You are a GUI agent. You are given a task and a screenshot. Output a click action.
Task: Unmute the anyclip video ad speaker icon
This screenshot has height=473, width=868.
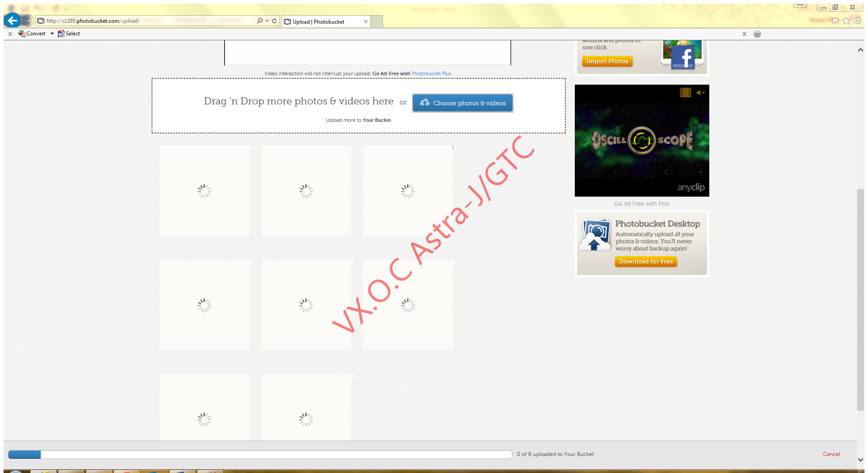pos(700,93)
